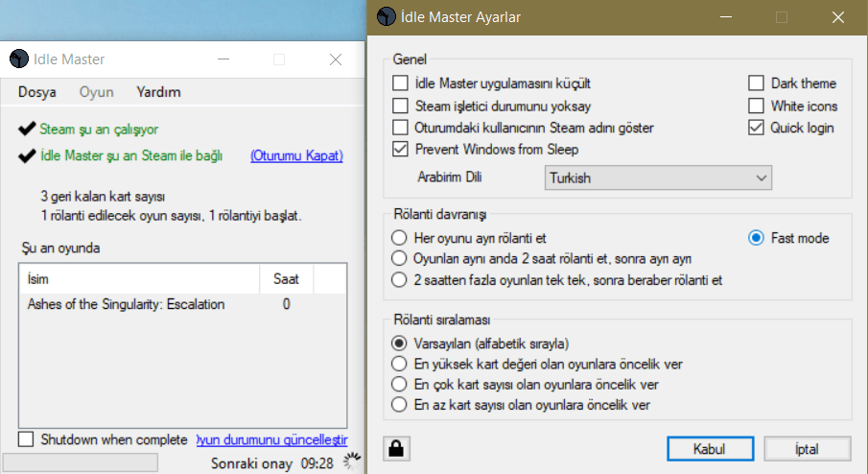Screen dimensions: 868x474
Task: Click the checkmark next to İdle Master Steam ile bağlı
Action: point(27,156)
